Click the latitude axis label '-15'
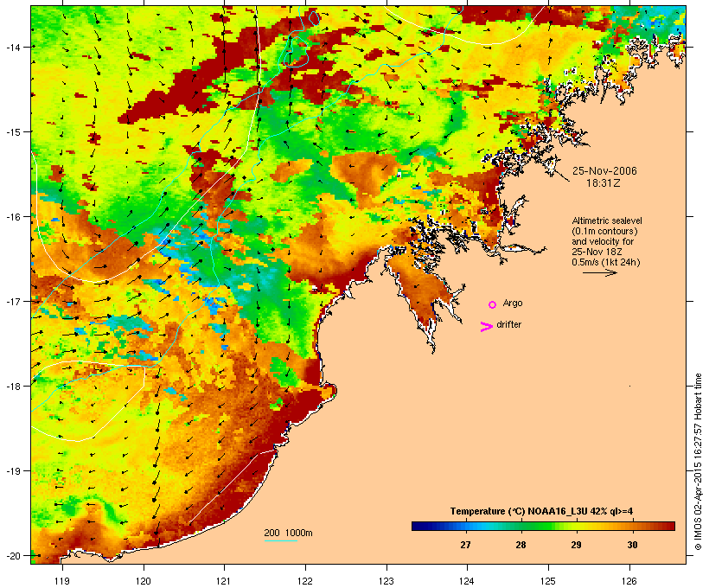The width and height of the screenshot is (709, 588). tap(13, 131)
